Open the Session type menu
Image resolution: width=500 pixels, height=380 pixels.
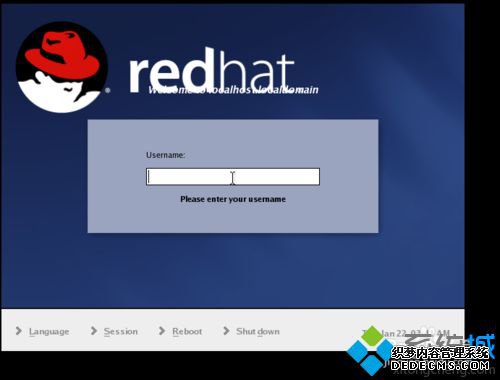click(121, 331)
